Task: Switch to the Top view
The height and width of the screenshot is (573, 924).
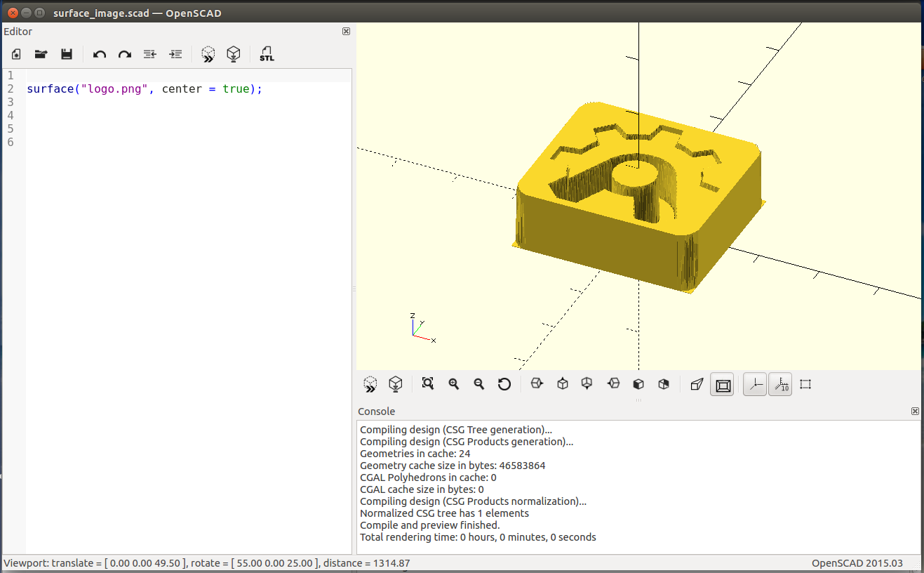Action: tap(562, 383)
